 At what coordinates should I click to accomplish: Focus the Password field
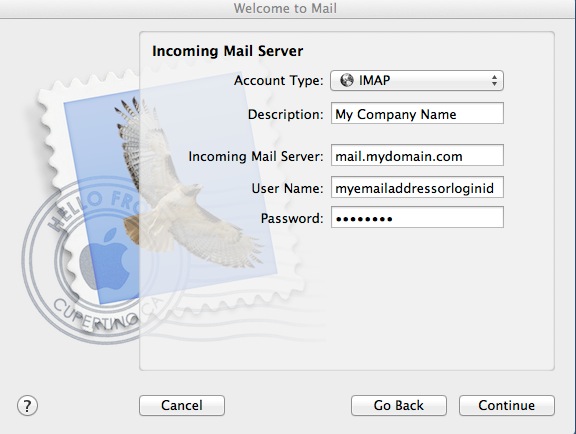click(x=417, y=217)
